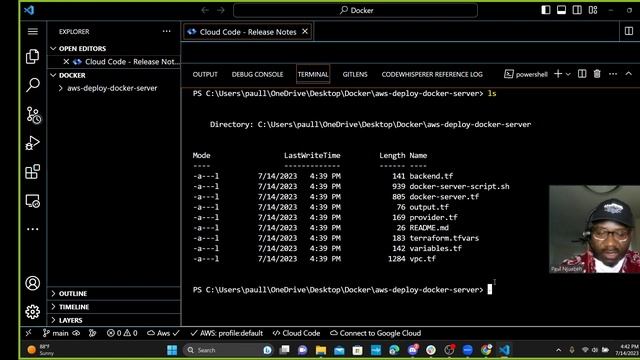640x360 pixels.
Task: Open the Manage gear settings menu
Action: tap(33, 312)
